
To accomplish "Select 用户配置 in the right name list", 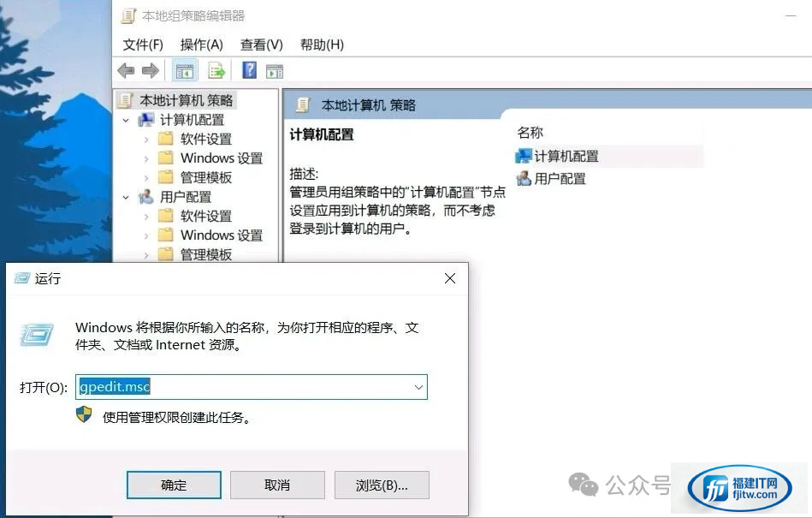I will [x=560, y=178].
